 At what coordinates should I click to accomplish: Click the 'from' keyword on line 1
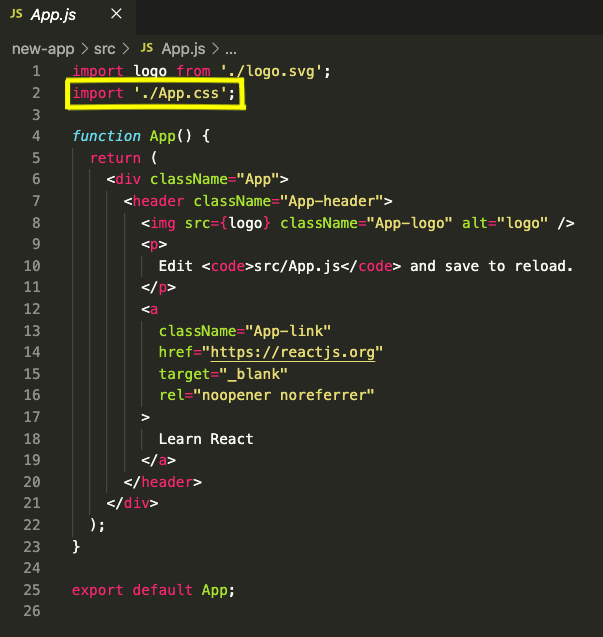[193, 72]
